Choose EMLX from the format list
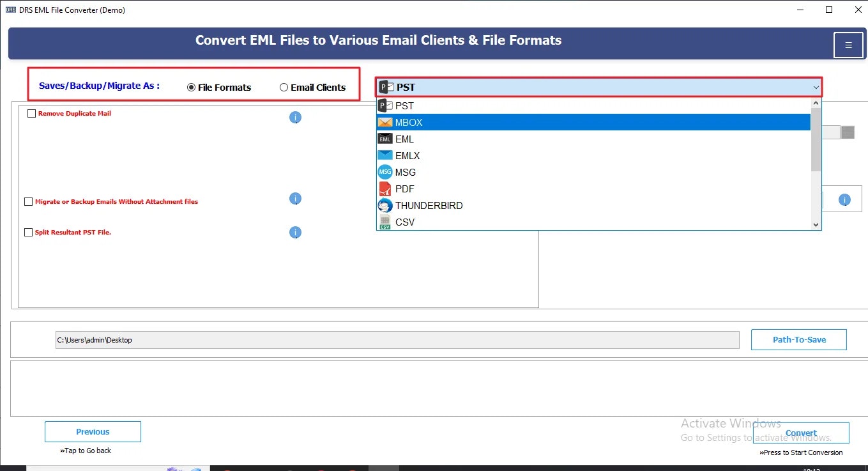The image size is (868, 471). tap(593, 155)
